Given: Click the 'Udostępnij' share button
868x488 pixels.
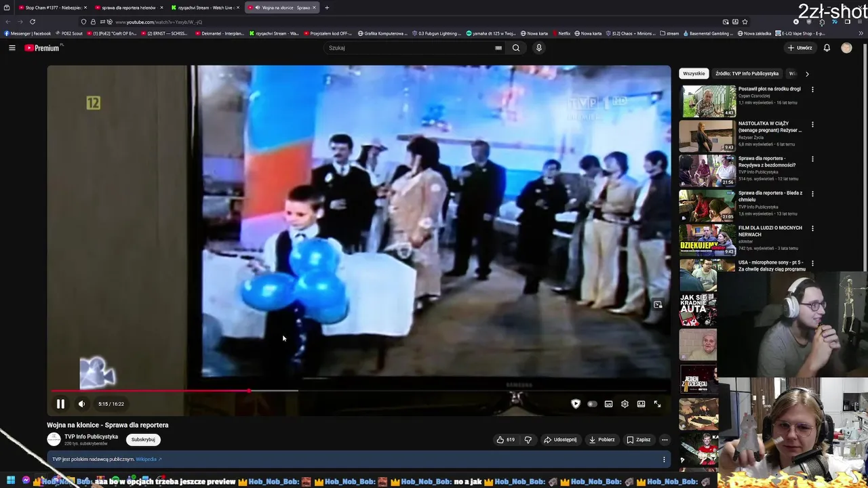Looking at the screenshot, I should pos(560,439).
